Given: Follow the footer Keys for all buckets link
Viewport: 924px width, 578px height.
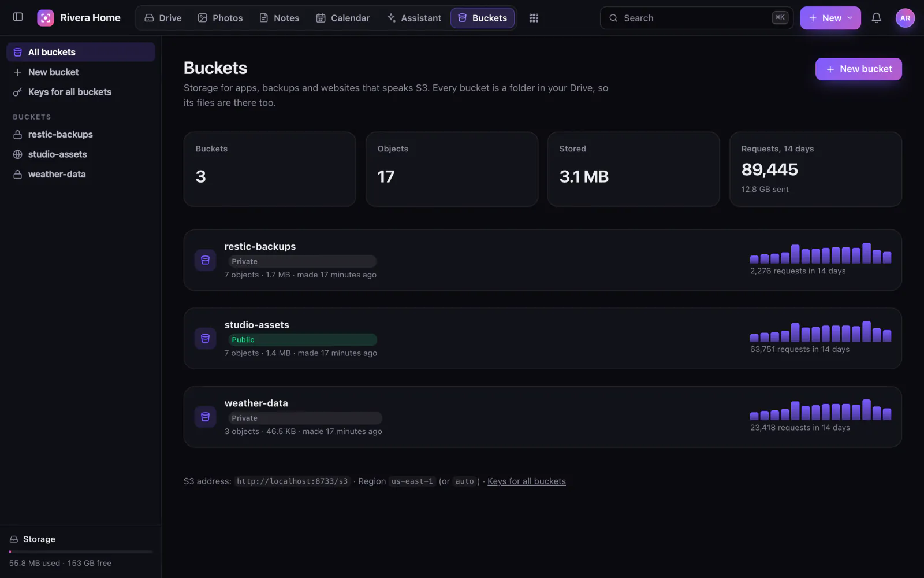Looking at the screenshot, I should [527, 481].
